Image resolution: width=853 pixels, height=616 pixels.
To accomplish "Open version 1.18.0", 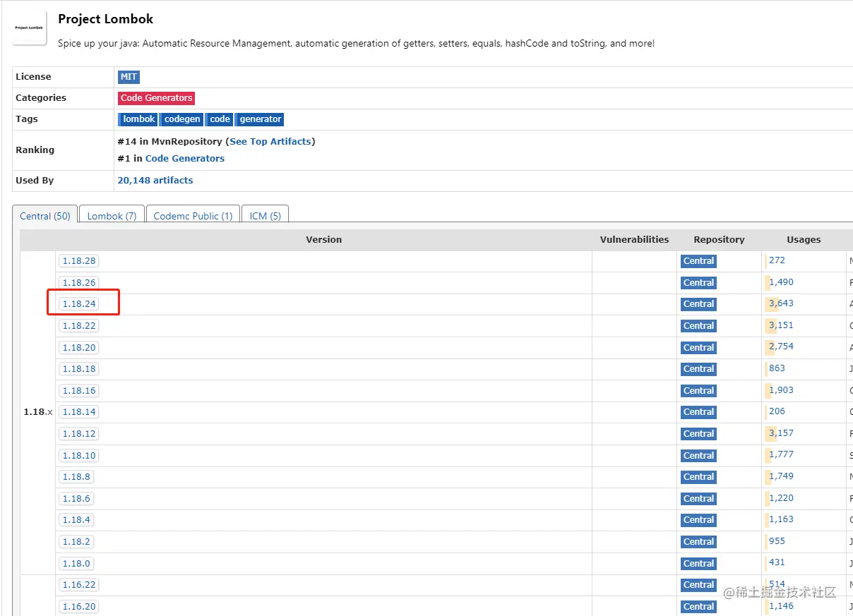I will [x=76, y=564].
